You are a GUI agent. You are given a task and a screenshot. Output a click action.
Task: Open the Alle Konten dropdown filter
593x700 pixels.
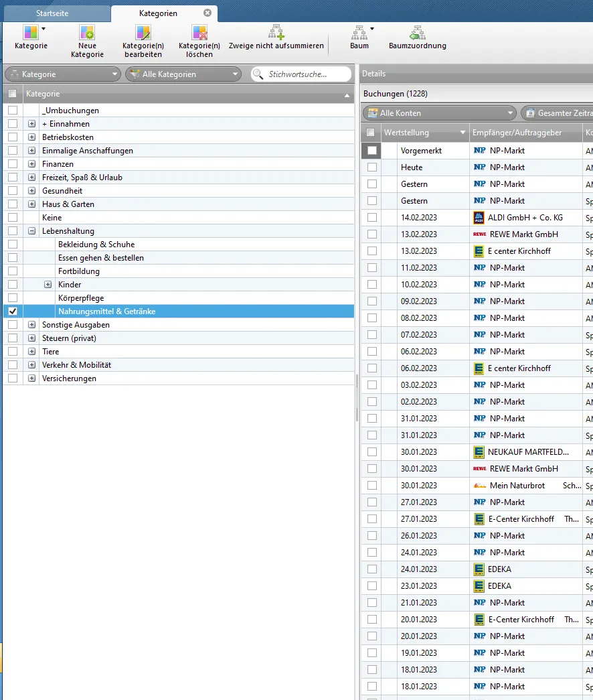pyautogui.click(x=439, y=113)
